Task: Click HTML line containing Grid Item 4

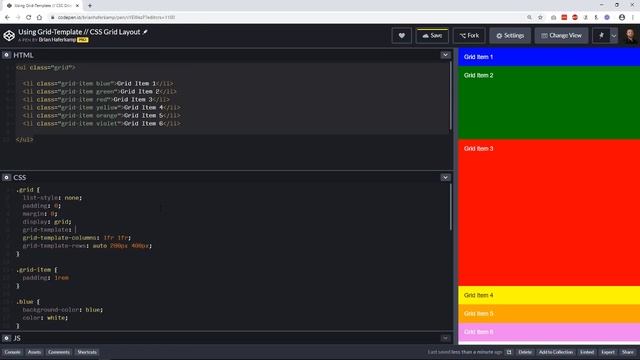Action: click(x=101, y=108)
